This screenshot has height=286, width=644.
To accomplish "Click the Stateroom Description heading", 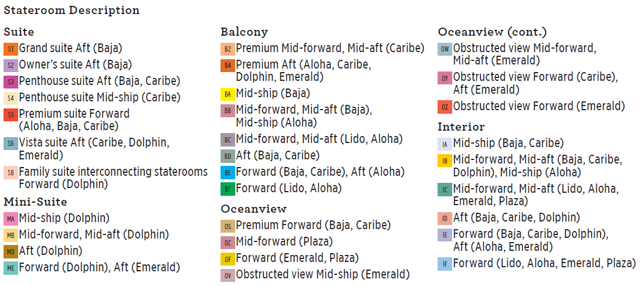I will (72, 11).
